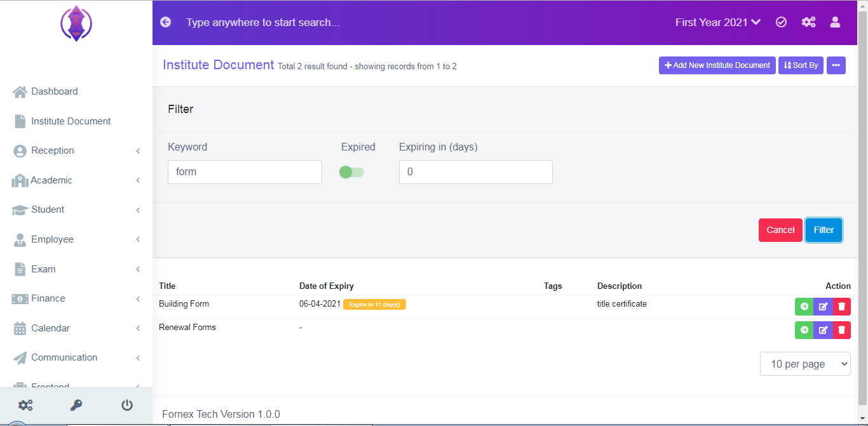Open the Sort By dropdown

coord(801,65)
